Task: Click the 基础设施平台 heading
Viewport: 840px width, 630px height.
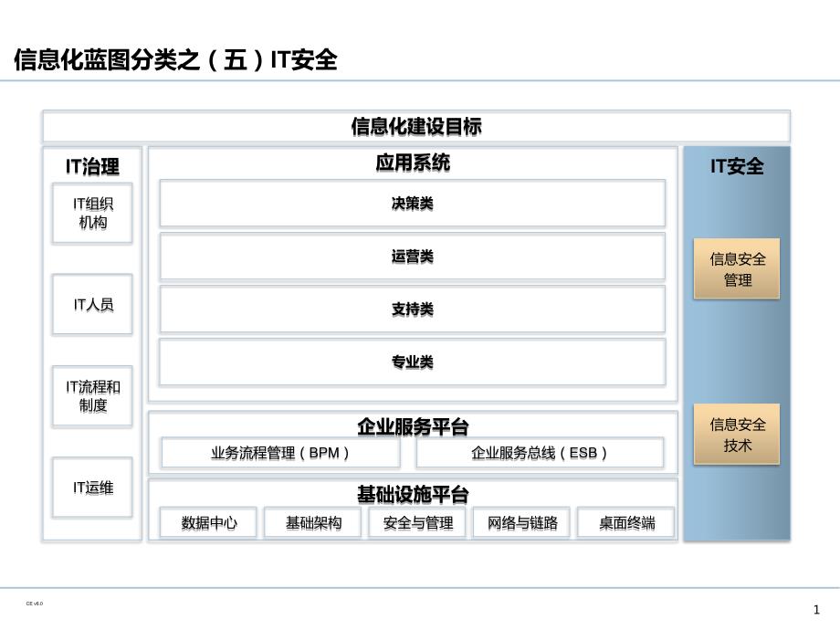Action: pyautogui.click(x=413, y=495)
